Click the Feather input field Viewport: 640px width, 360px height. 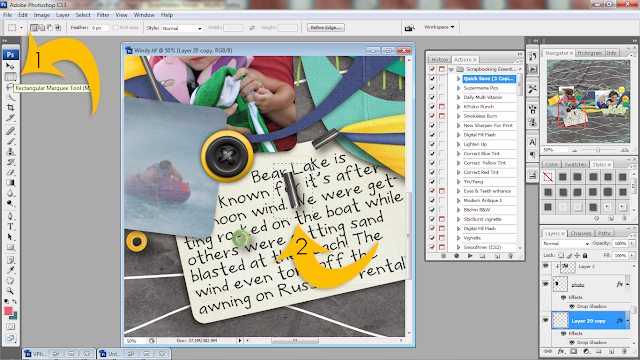(99, 28)
